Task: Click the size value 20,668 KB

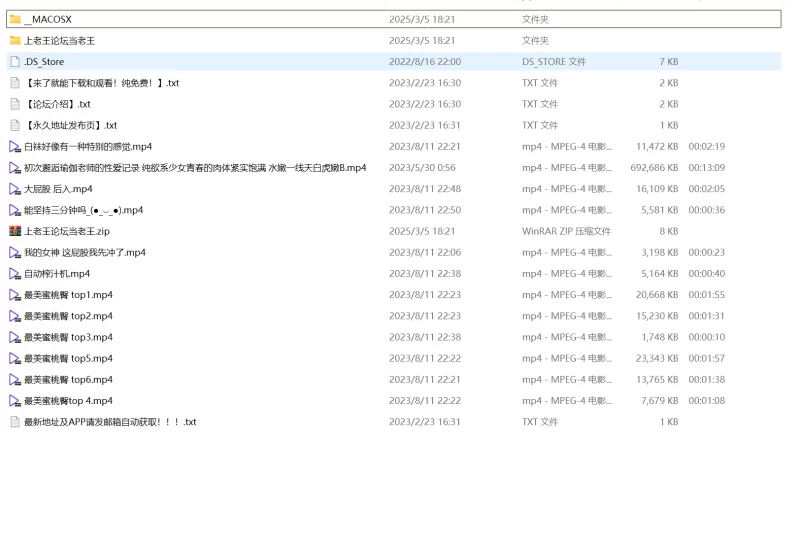Action: [x=657, y=295]
